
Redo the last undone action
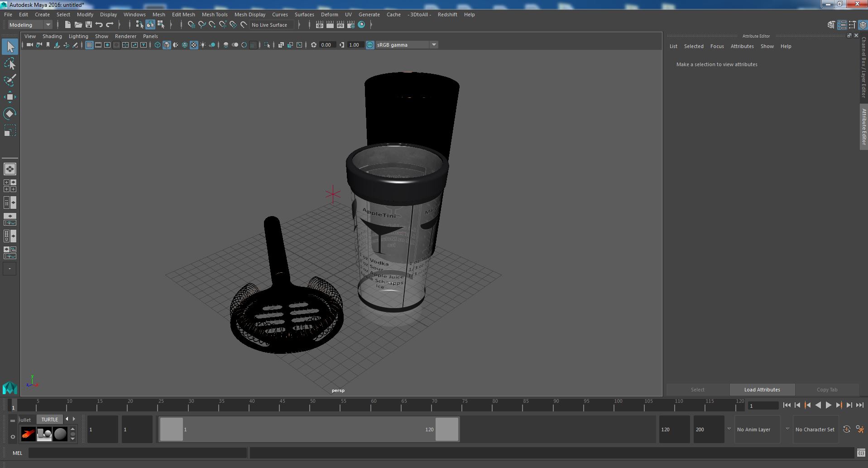coord(109,25)
